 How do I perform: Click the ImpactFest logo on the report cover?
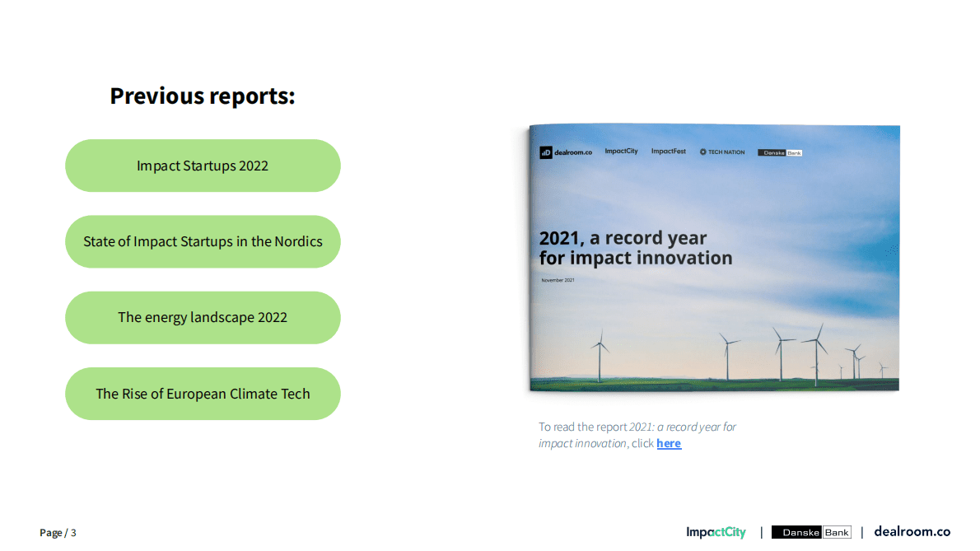668,152
